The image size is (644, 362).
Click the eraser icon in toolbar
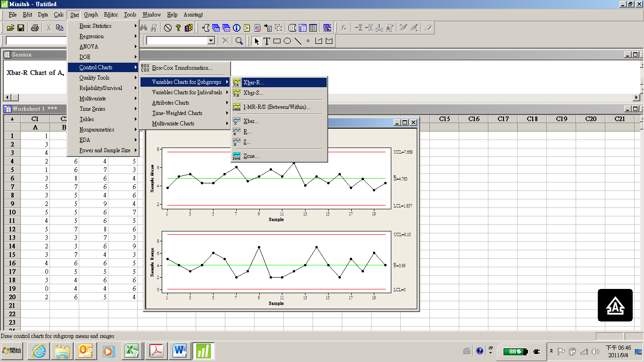pyautogui.click(x=428, y=28)
